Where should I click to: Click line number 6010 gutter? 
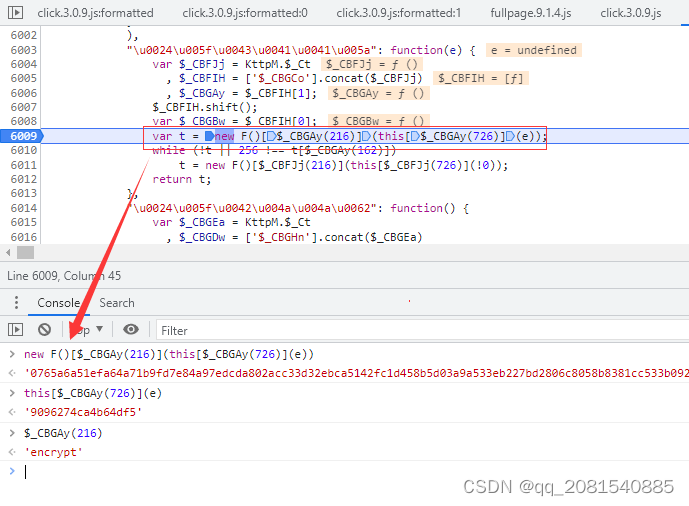(24, 150)
